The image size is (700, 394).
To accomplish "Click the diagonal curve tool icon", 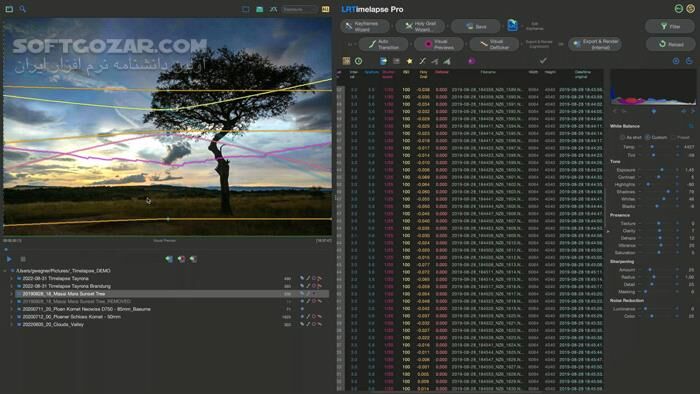I will 422,61.
